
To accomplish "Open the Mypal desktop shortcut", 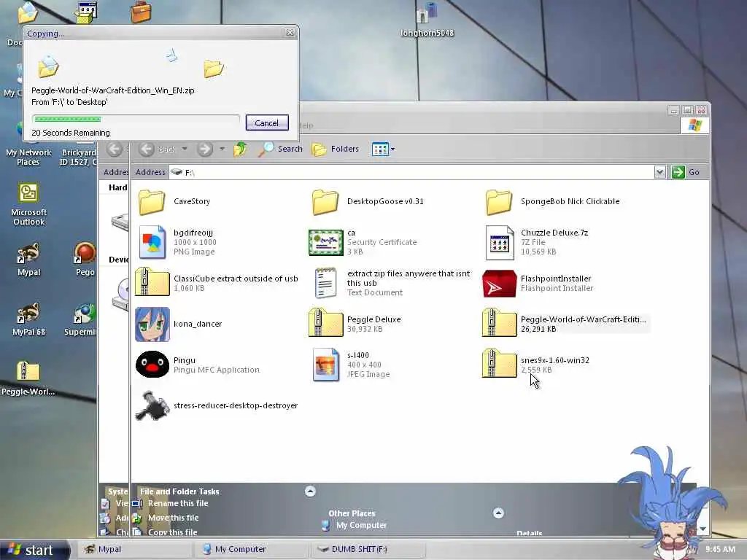I will pyautogui.click(x=28, y=260).
